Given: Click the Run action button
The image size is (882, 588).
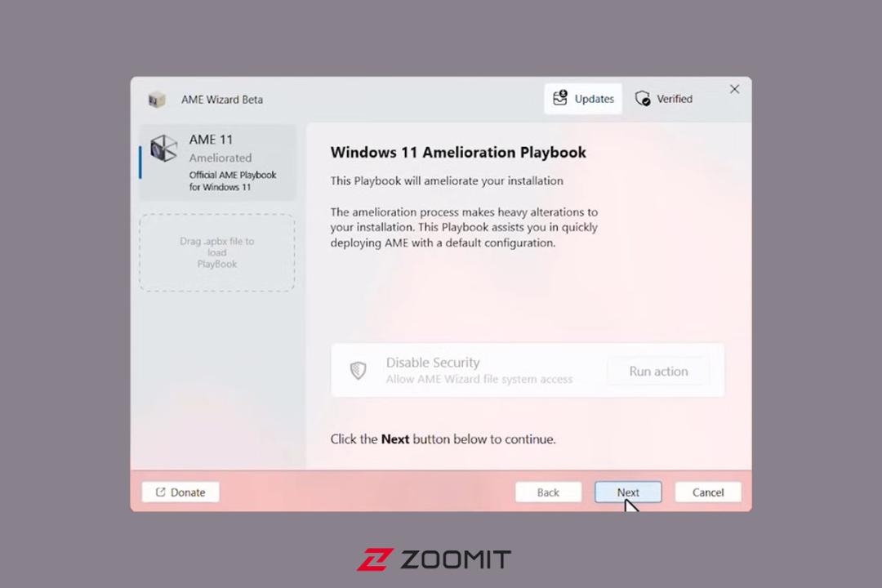Looking at the screenshot, I should [658, 372].
